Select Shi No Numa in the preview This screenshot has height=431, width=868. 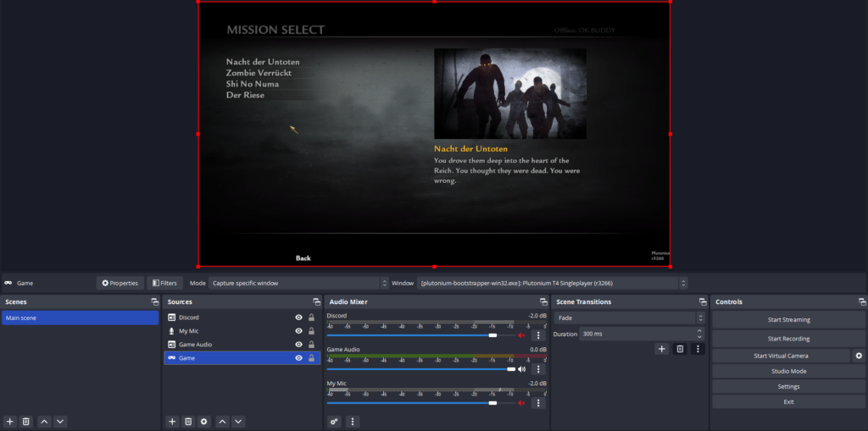click(253, 84)
